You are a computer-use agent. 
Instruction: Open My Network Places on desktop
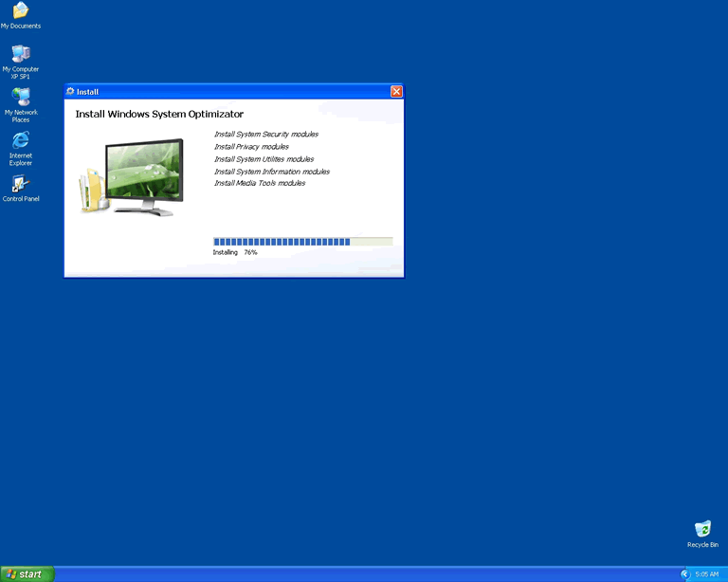coord(20,97)
